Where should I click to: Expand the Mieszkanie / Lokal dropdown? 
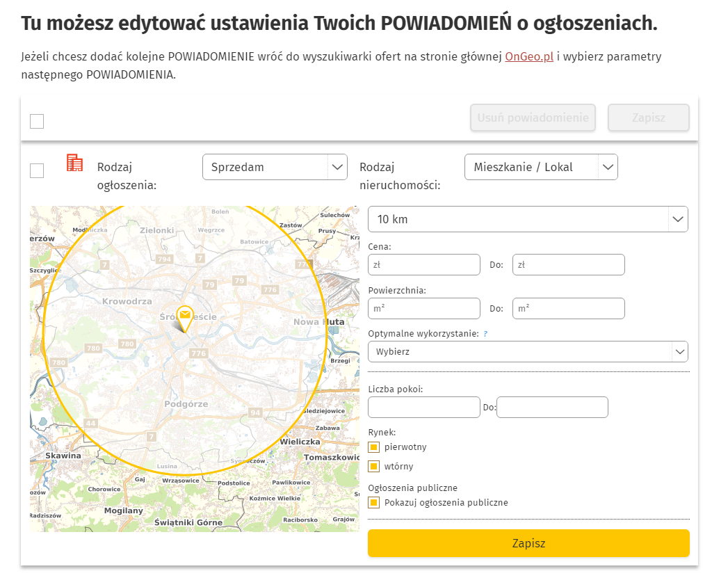click(540, 167)
